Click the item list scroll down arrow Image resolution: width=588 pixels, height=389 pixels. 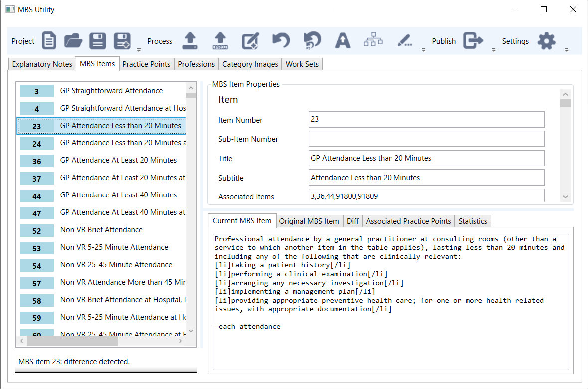tap(191, 331)
